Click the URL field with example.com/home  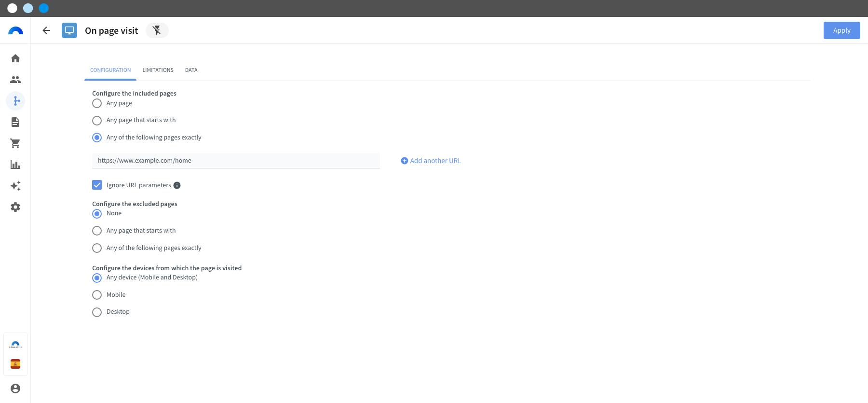pos(236,161)
